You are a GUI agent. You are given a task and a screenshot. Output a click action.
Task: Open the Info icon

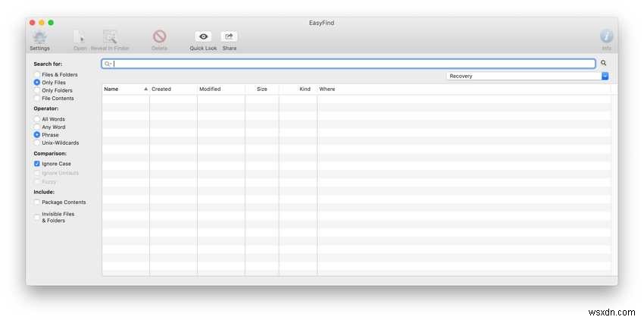(606, 36)
